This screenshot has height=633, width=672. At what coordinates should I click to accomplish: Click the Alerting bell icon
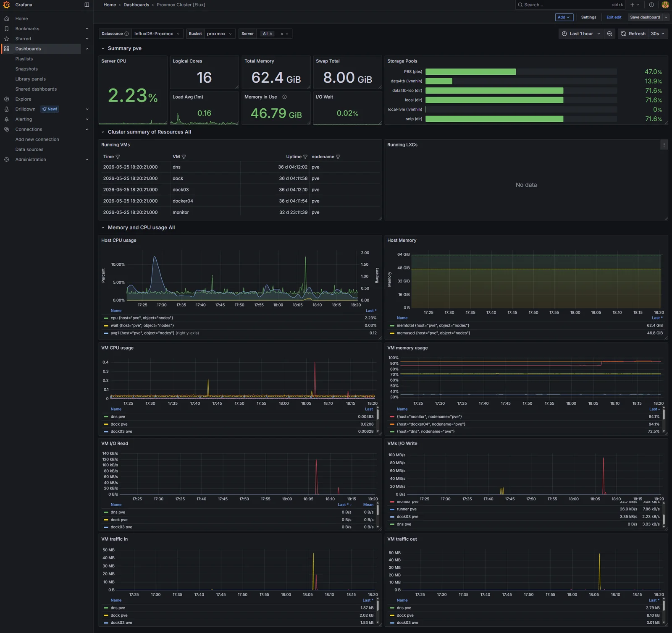[x=6, y=119]
